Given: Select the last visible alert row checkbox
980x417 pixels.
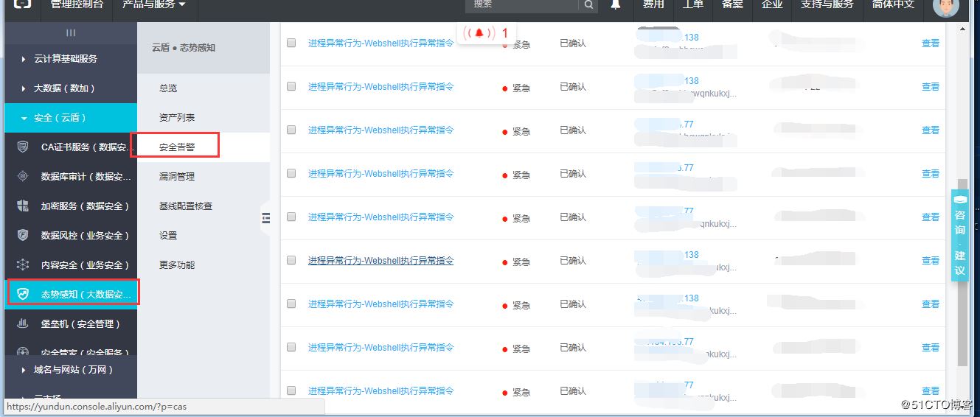Looking at the screenshot, I should [291, 390].
